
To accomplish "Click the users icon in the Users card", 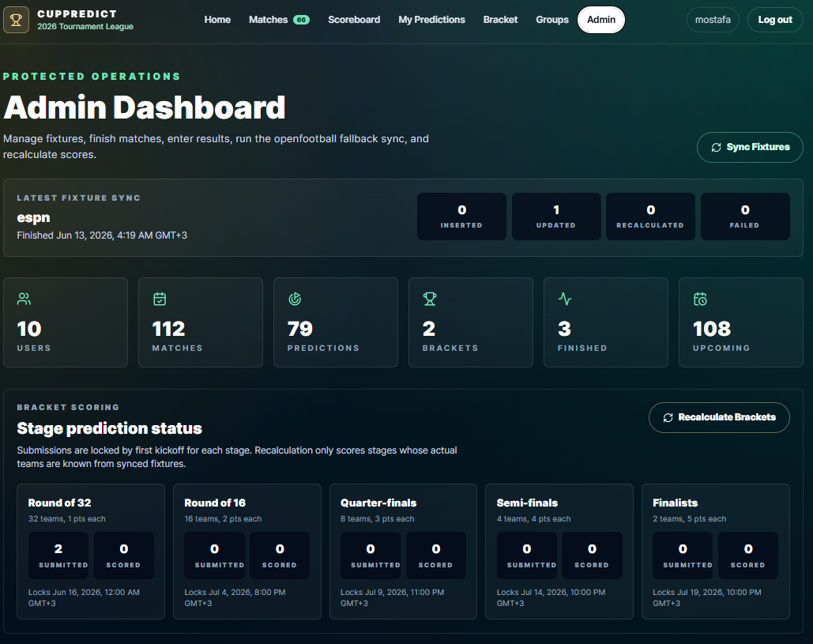I will (x=24, y=299).
